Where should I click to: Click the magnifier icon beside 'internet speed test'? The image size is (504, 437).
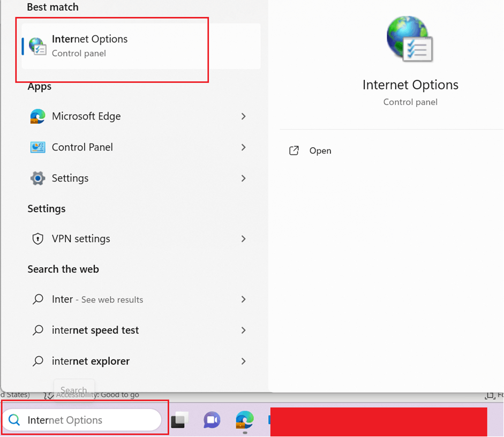coord(37,330)
